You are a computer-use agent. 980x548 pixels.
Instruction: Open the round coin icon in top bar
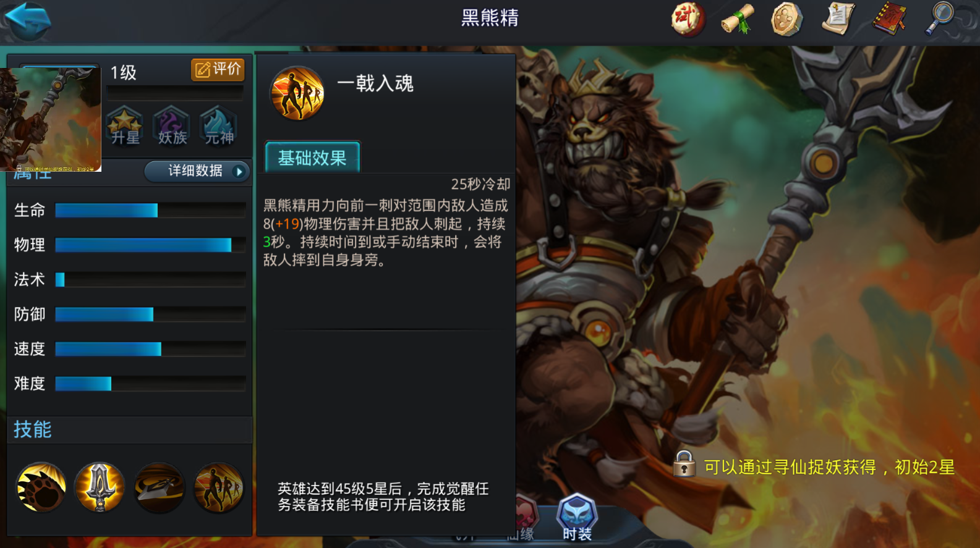point(786,19)
